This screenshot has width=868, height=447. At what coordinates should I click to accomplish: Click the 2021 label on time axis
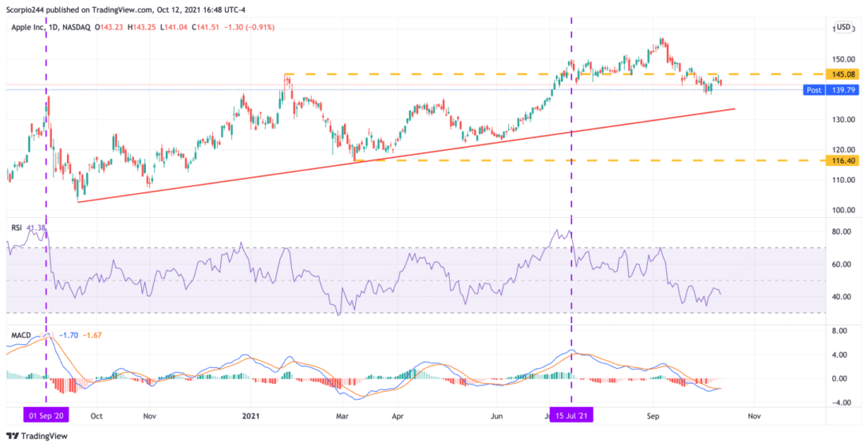(251, 414)
